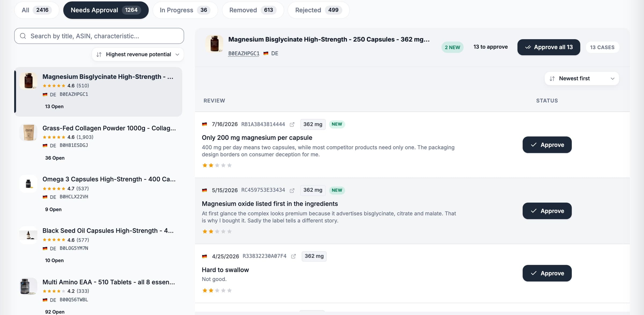Click review title 'Hard to swallow'
644x315 pixels.
point(225,270)
